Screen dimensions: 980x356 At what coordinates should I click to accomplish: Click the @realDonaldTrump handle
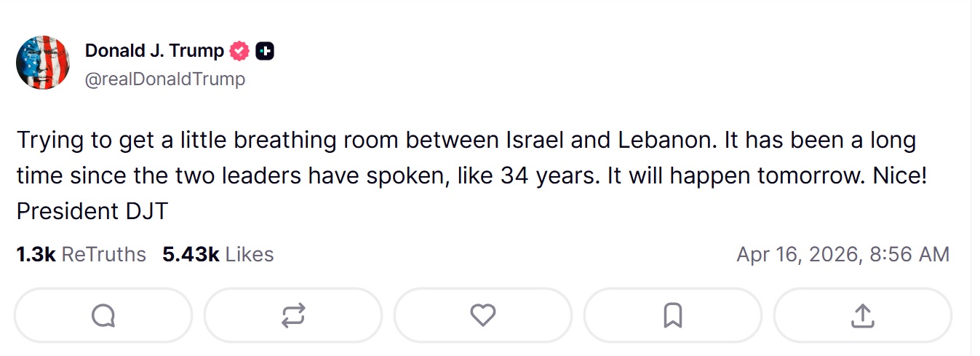point(165,79)
